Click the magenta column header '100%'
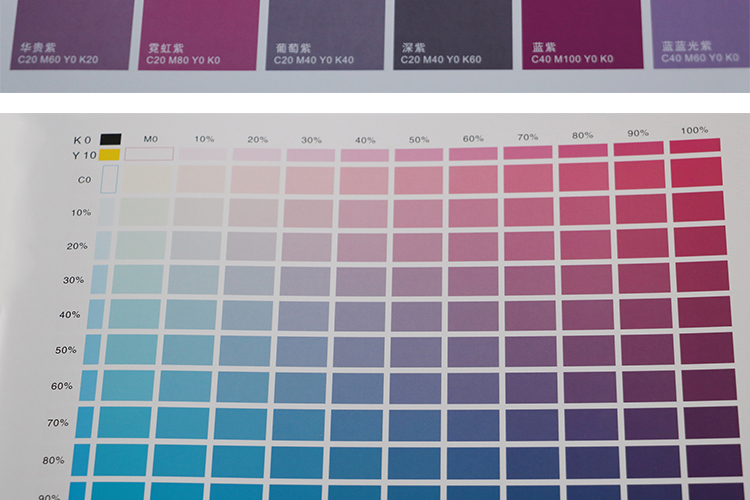Screen dimensions: 750x500 tap(695, 130)
